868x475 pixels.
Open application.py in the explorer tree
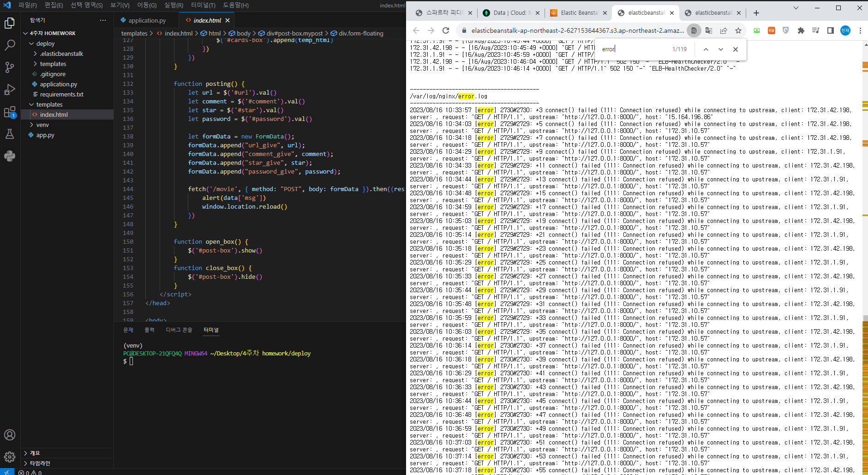click(67, 84)
